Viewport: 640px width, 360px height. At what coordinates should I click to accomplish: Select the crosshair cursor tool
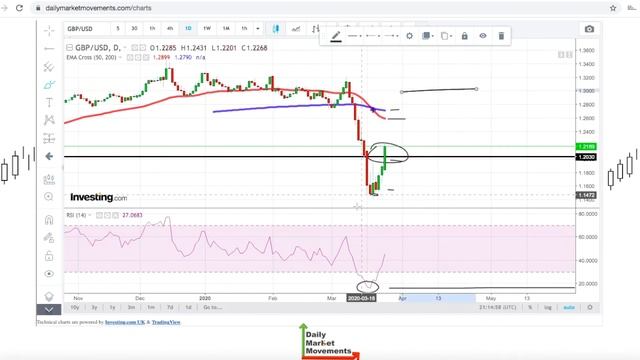pyautogui.click(x=49, y=30)
